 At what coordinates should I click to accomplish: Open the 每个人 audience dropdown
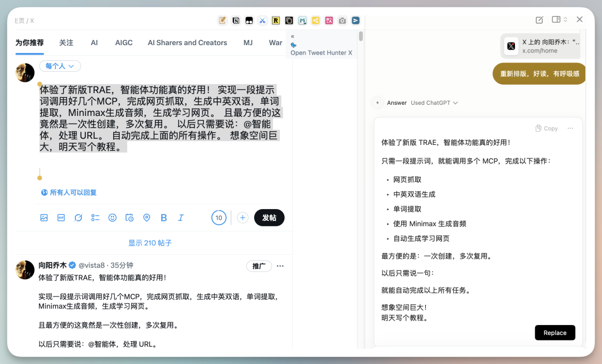(60, 66)
